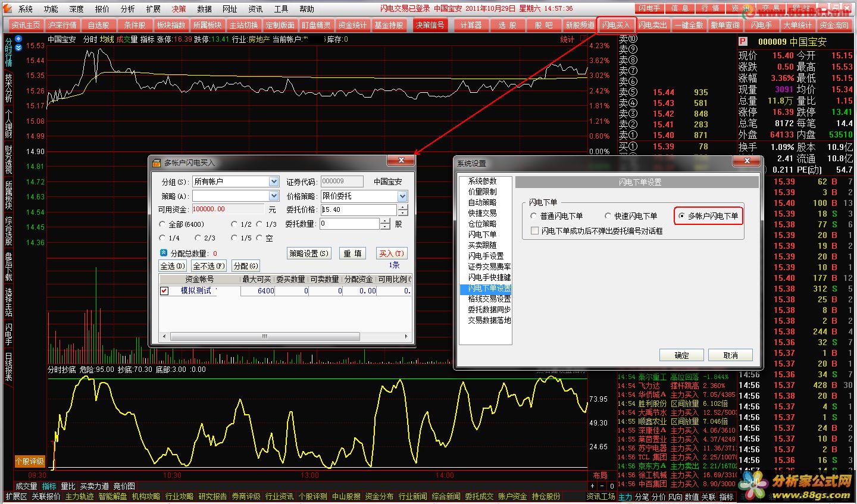The width and height of the screenshot is (857, 504).
Task: Click the 分配(G) button
Action: tap(246, 266)
